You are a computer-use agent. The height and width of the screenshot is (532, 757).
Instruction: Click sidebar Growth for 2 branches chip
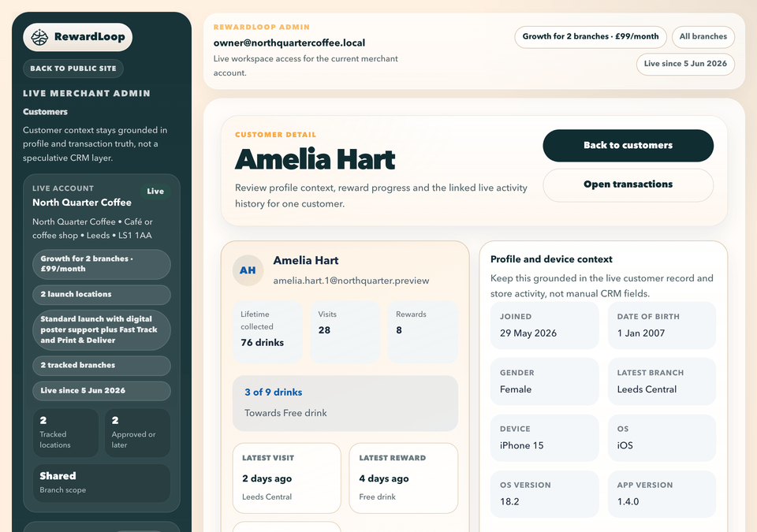point(102,264)
